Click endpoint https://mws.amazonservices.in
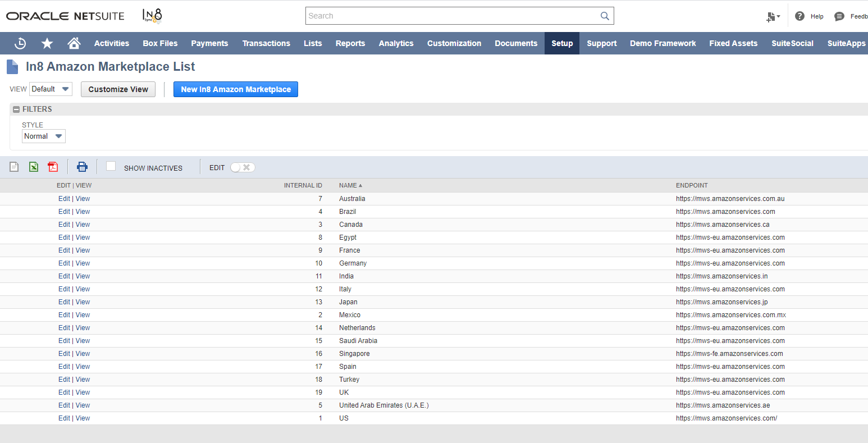 coord(721,276)
